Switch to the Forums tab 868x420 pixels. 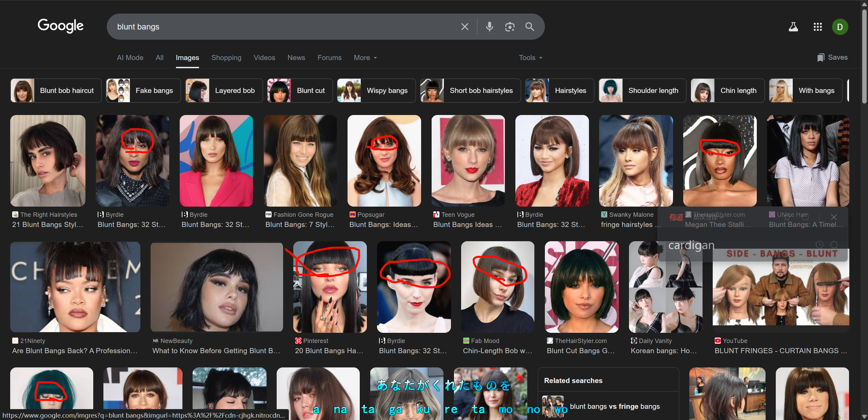(x=329, y=58)
